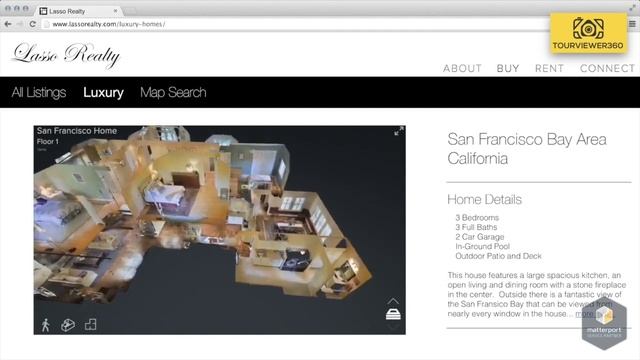640x360 pixels.
Task: Click 'Floor 1' label in viewer
Action: pos(48,142)
